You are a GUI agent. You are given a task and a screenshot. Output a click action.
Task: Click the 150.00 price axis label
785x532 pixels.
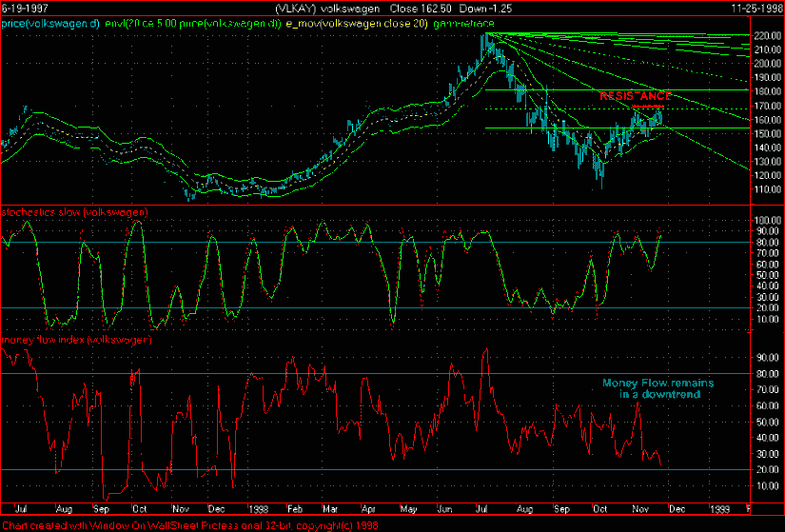[x=767, y=134]
